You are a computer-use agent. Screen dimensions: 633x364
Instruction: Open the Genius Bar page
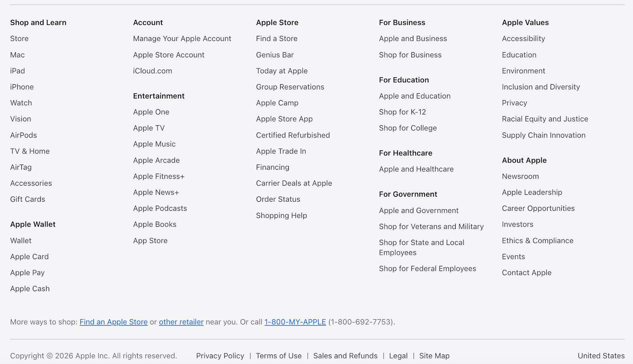pyautogui.click(x=275, y=55)
